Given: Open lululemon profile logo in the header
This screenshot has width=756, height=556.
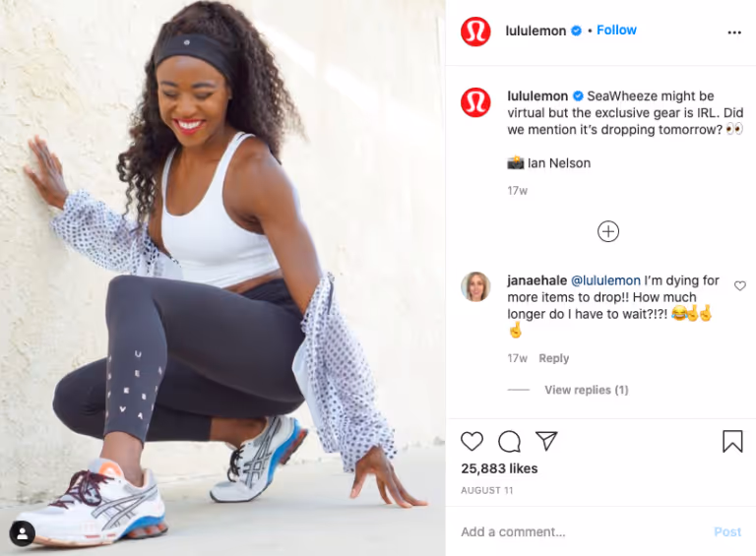Looking at the screenshot, I should pyautogui.click(x=475, y=31).
